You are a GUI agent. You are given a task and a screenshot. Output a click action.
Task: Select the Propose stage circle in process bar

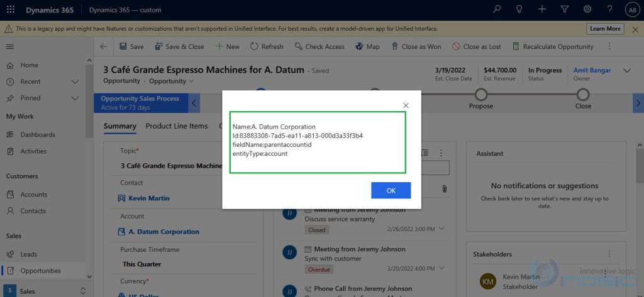tap(481, 94)
